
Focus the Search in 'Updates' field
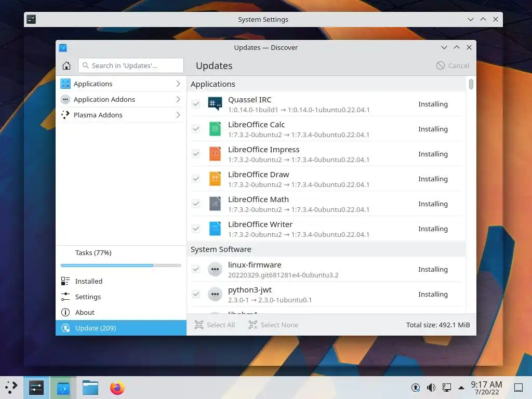131,65
